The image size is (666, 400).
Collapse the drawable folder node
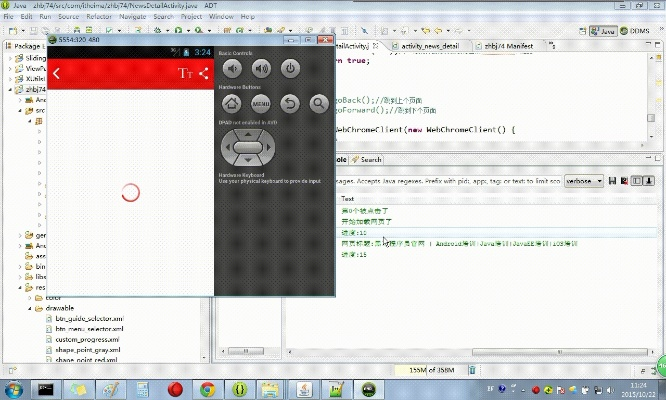30,308
